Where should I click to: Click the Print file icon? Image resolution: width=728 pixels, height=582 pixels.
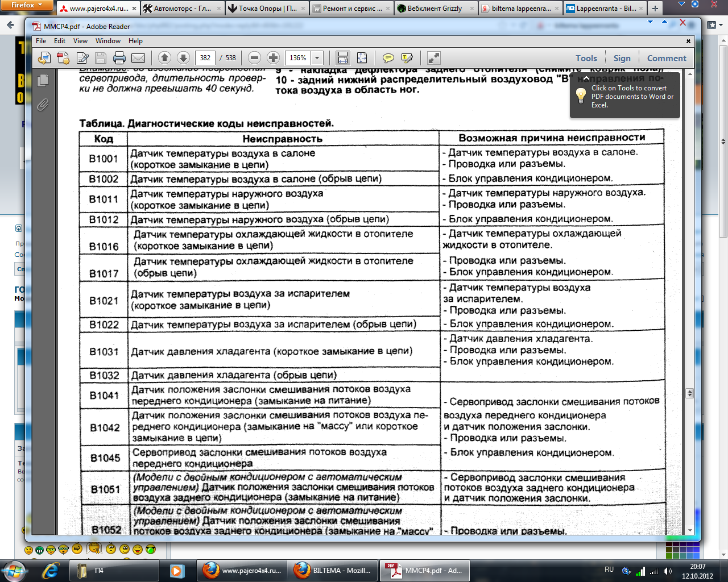click(119, 58)
